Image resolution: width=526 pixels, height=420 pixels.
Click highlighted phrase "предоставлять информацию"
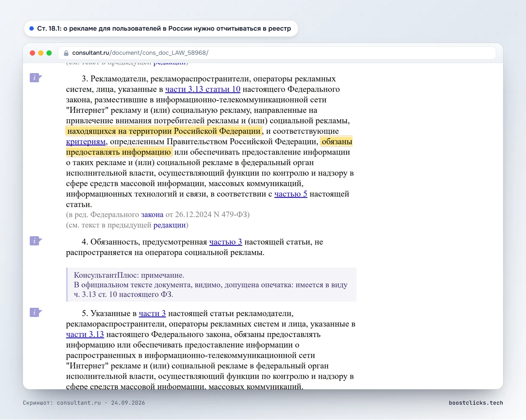pyautogui.click(x=119, y=152)
